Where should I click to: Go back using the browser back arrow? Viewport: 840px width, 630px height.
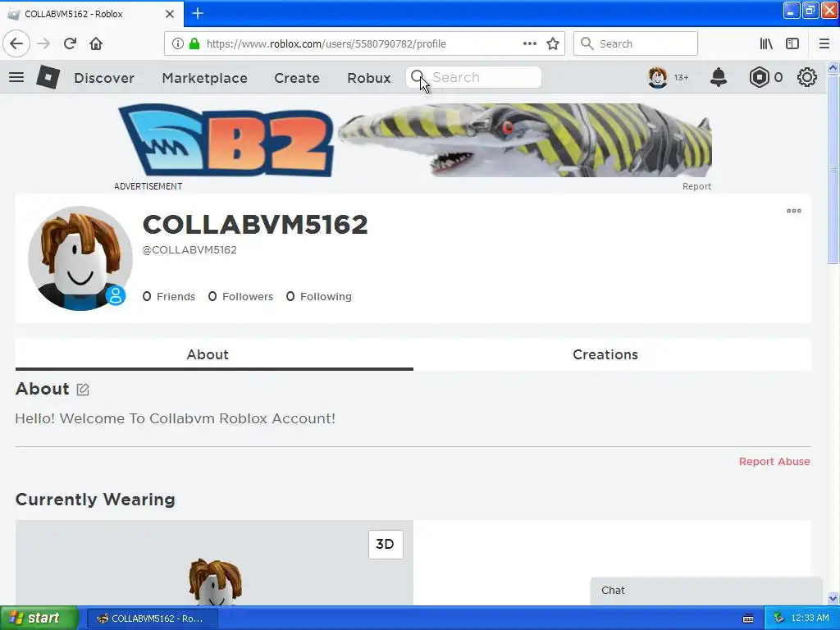(x=16, y=43)
